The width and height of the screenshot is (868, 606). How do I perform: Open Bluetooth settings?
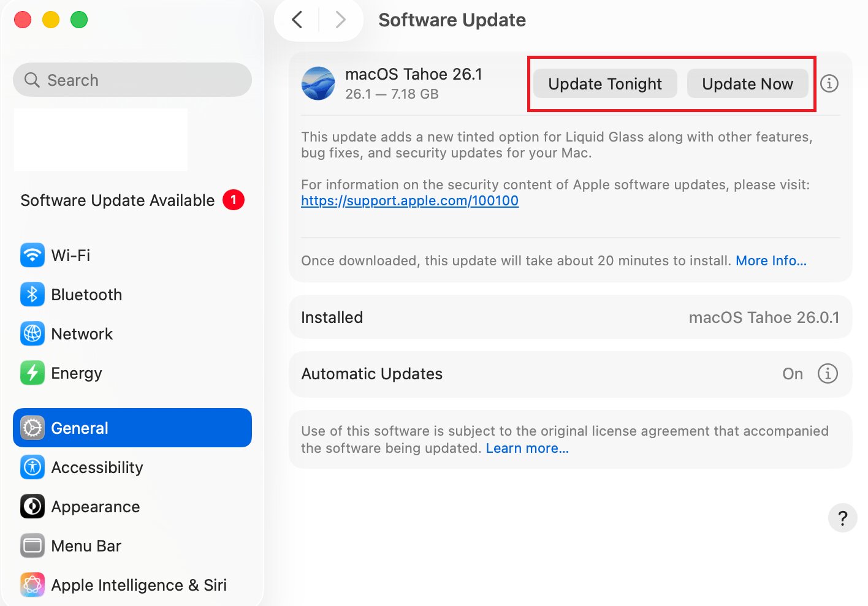tap(86, 294)
